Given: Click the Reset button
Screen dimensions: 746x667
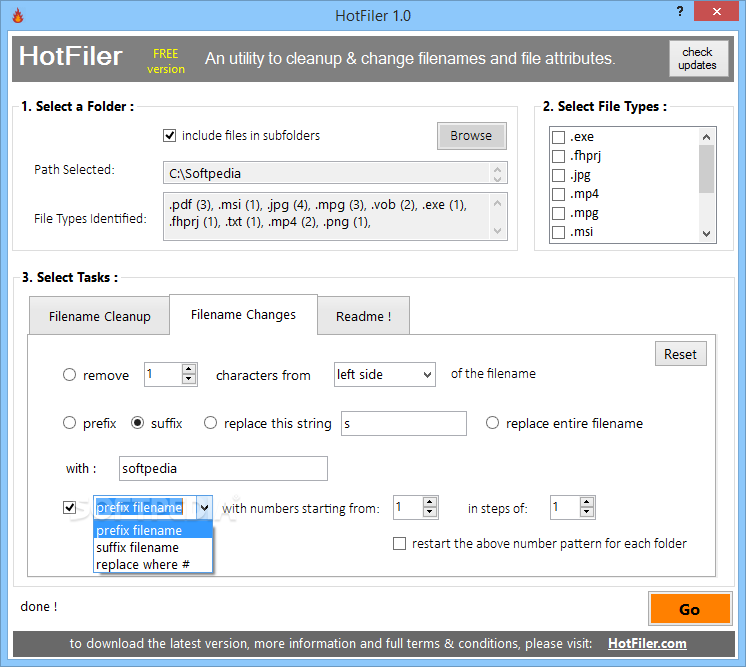Looking at the screenshot, I should tap(680, 354).
